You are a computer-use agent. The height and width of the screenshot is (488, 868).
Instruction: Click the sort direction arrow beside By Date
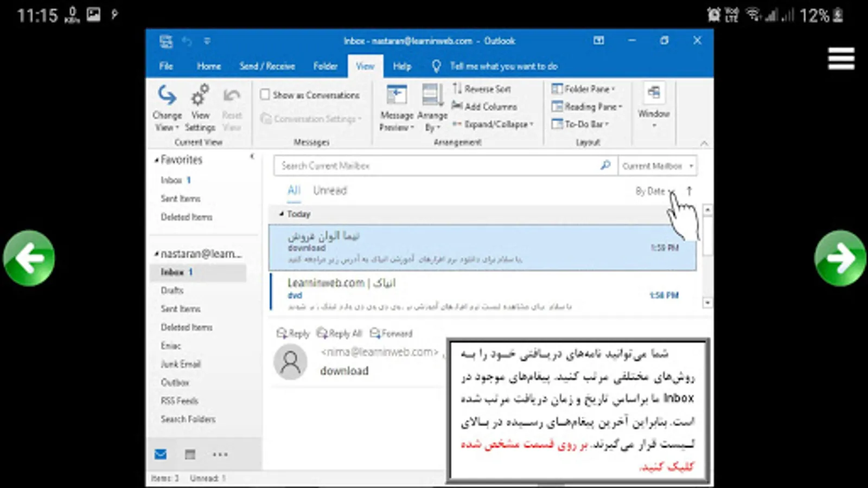tap(690, 191)
